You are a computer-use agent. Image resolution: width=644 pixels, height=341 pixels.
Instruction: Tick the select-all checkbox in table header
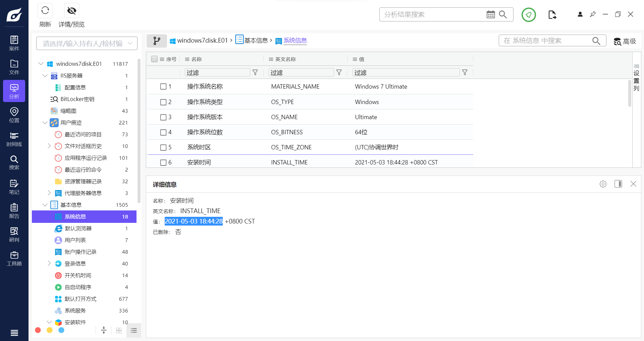point(154,59)
